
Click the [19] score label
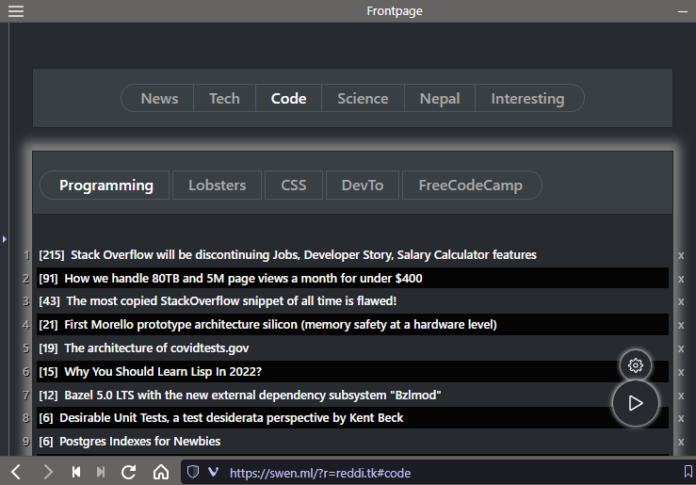[48, 348]
